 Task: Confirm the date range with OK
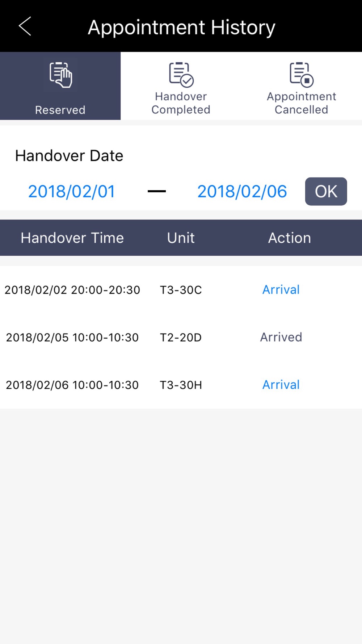pos(326,191)
